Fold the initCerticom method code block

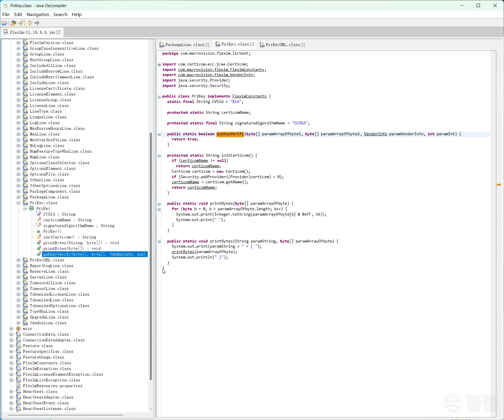point(159,156)
